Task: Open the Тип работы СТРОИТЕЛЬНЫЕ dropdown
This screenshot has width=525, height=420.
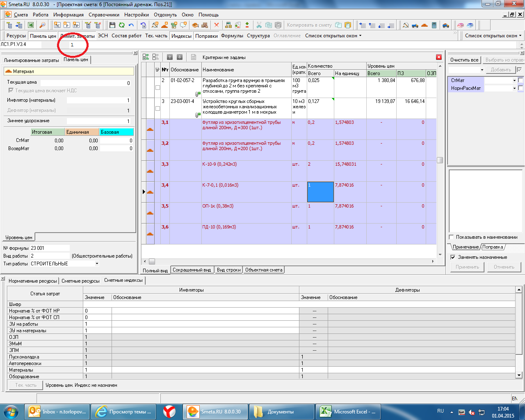Action: (97, 264)
